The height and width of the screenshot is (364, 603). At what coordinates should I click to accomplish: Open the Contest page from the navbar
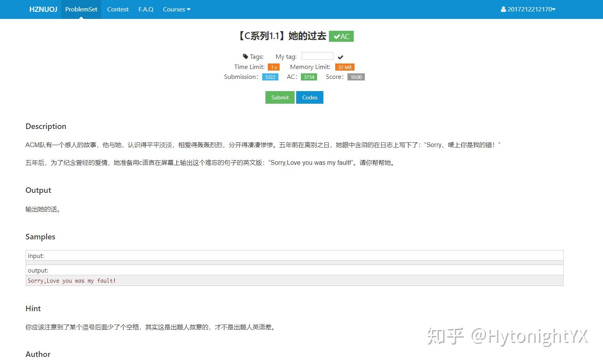pos(118,9)
